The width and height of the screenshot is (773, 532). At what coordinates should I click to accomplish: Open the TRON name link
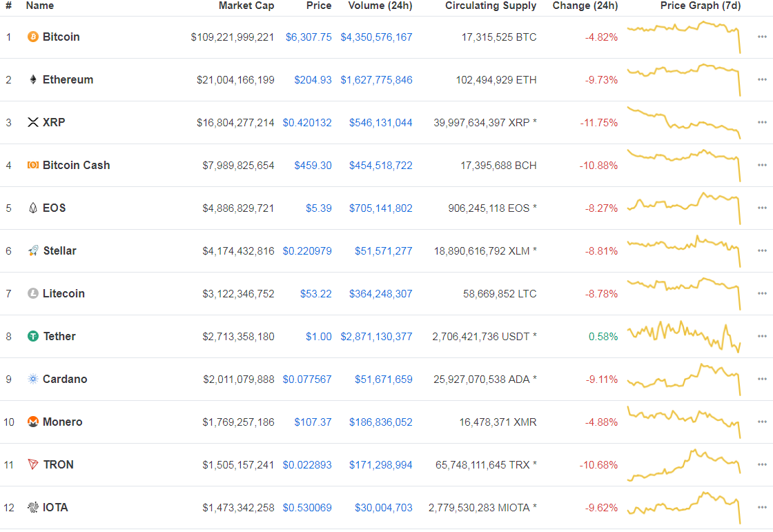(x=58, y=464)
